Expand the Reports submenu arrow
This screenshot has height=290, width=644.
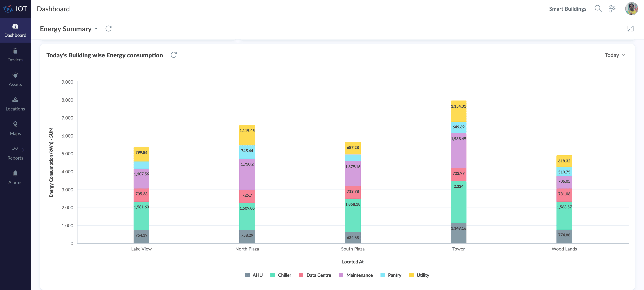23,150
